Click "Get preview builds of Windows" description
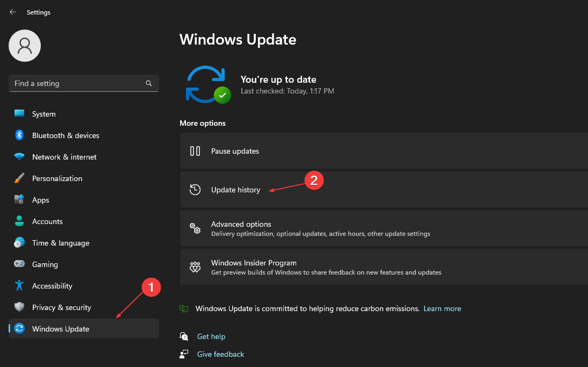The width and height of the screenshot is (588, 367). tap(326, 272)
